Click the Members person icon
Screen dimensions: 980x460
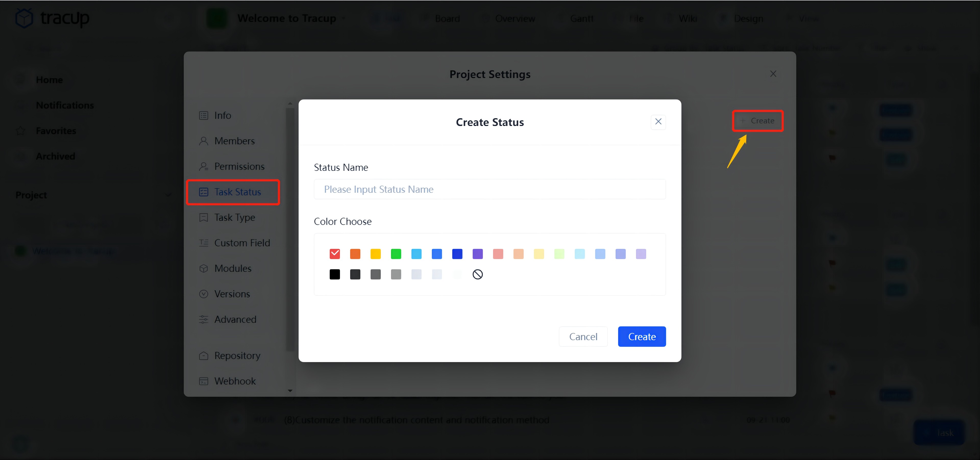(x=204, y=141)
